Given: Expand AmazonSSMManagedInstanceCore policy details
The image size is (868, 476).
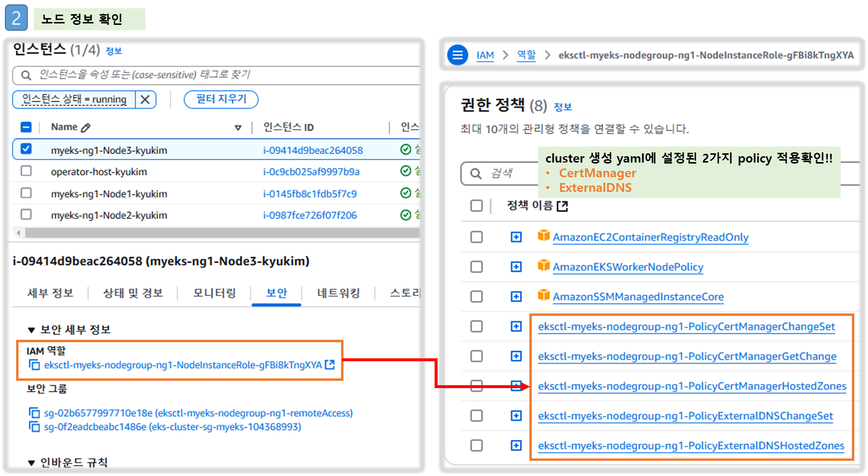Looking at the screenshot, I should click(x=516, y=296).
